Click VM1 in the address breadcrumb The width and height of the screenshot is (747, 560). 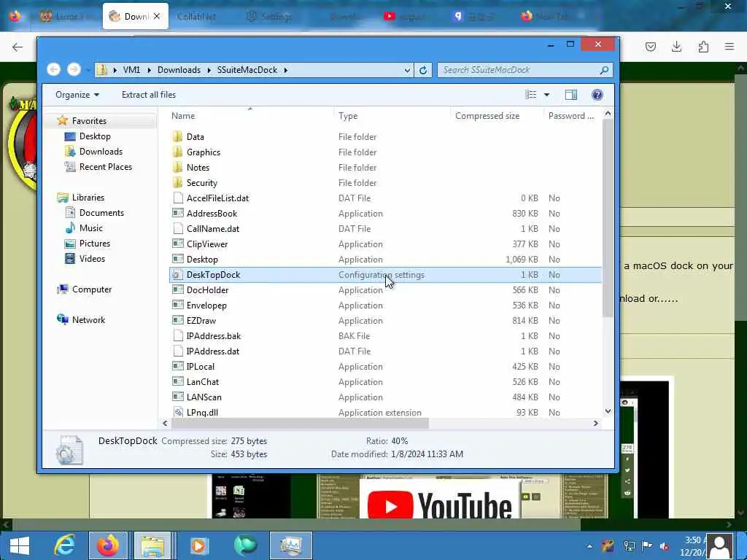(x=131, y=70)
